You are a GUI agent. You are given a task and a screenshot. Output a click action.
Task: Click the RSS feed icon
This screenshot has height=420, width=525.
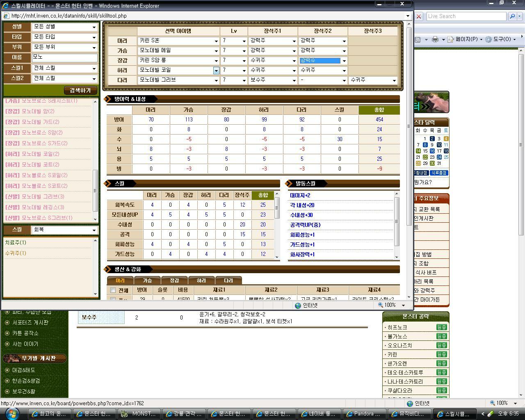coord(418,39)
